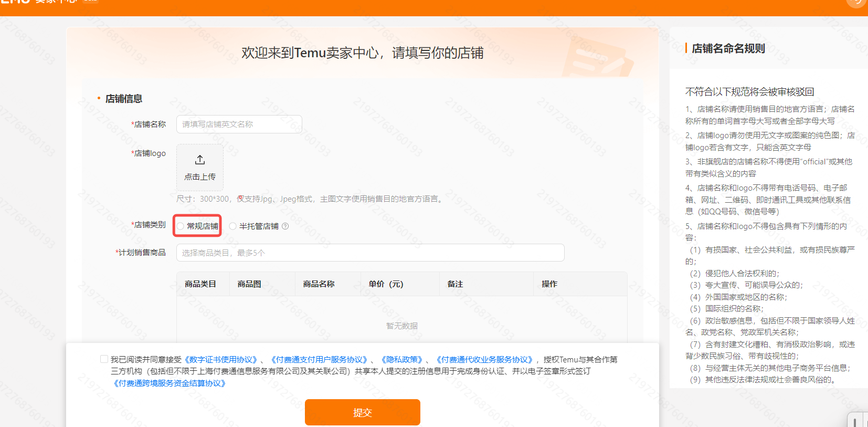Click rule item （5）国际组织的名称
The image size is (868, 427).
pos(727,309)
